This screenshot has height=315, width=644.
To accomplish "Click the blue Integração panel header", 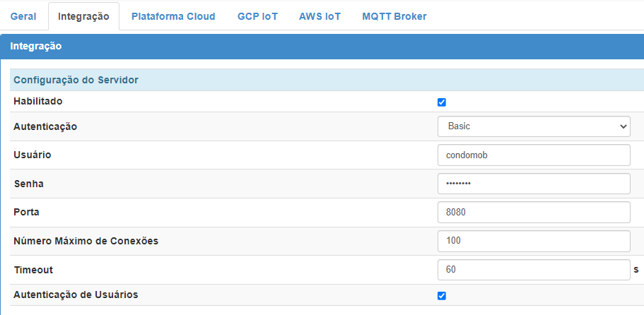I will 322,47.
